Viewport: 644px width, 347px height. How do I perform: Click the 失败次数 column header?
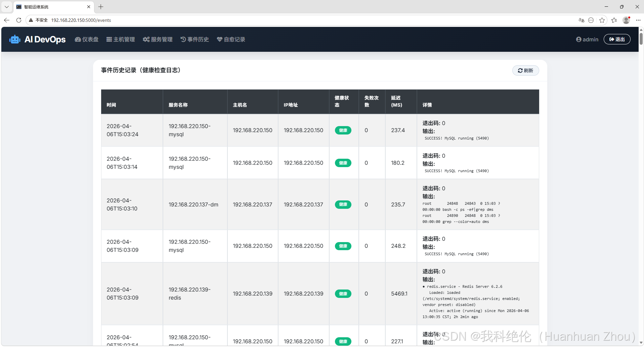tap(372, 101)
